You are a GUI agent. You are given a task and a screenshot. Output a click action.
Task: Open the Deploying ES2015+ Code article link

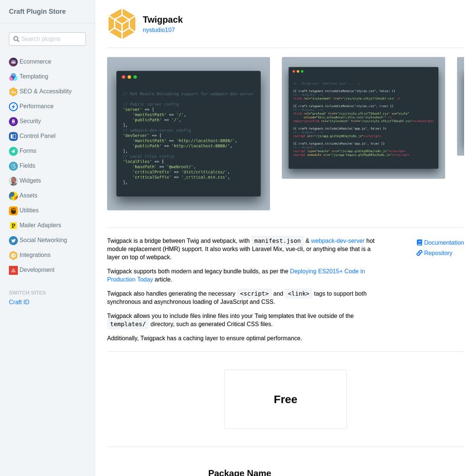click(236, 275)
